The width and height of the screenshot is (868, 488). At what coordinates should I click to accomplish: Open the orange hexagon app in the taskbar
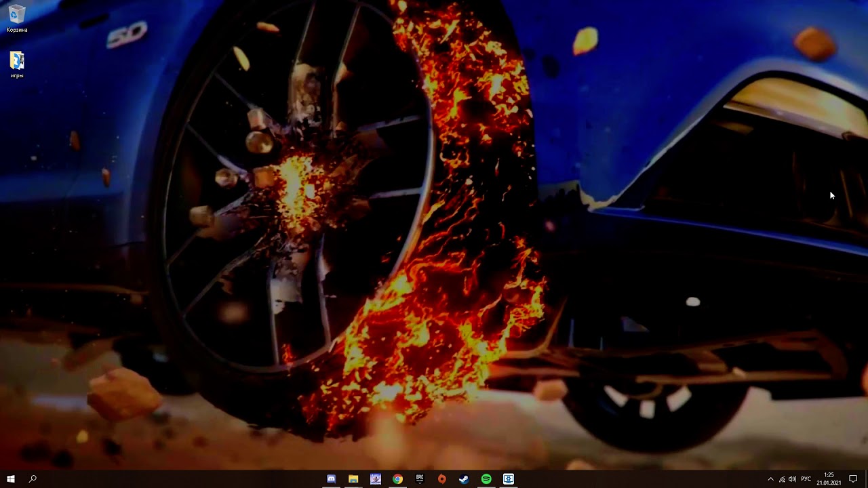pos(442,479)
